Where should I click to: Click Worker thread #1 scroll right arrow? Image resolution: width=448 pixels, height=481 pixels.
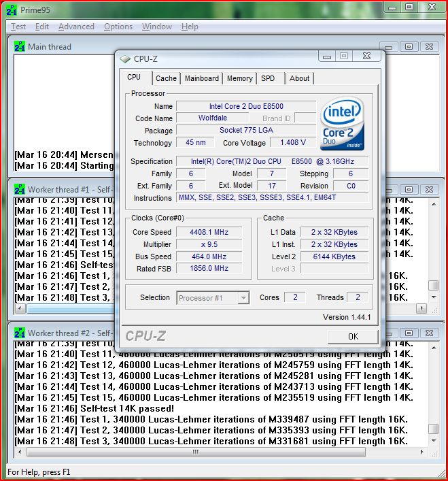pyautogui.click(x=421, y=308)
